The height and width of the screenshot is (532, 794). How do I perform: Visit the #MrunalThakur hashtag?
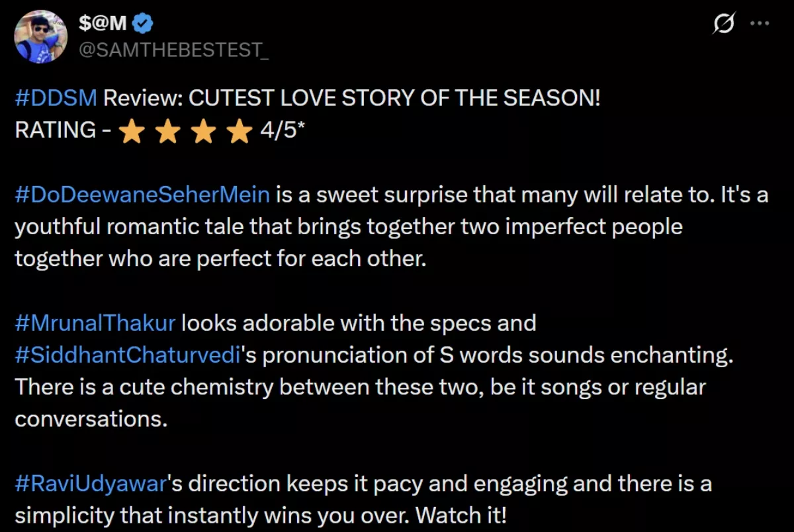click(95, 324)
